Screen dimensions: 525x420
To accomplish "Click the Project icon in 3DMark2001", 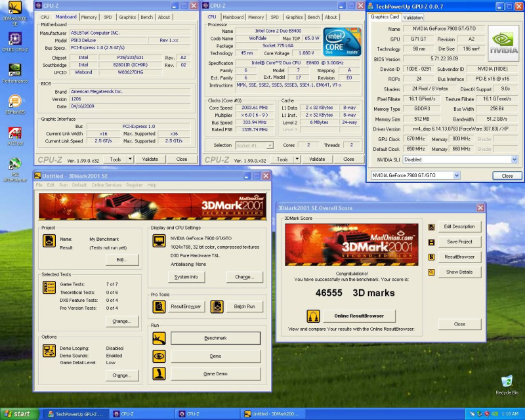I will [x=49, y=241].
